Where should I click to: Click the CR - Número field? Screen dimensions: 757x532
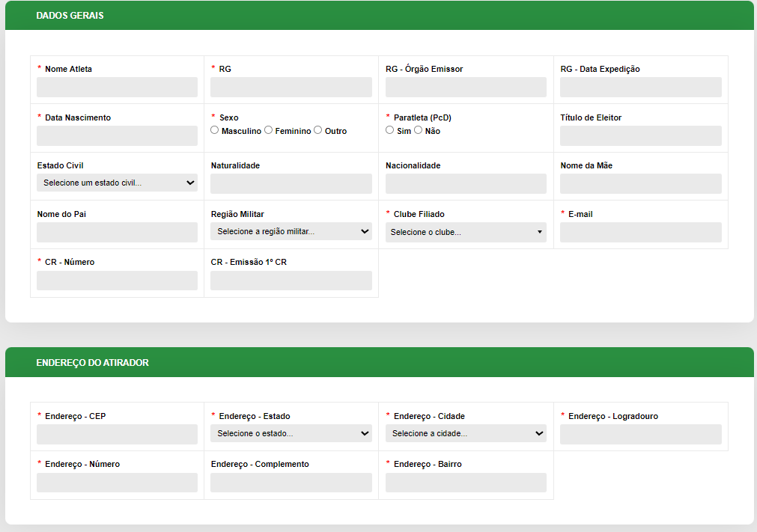[117, 281]
